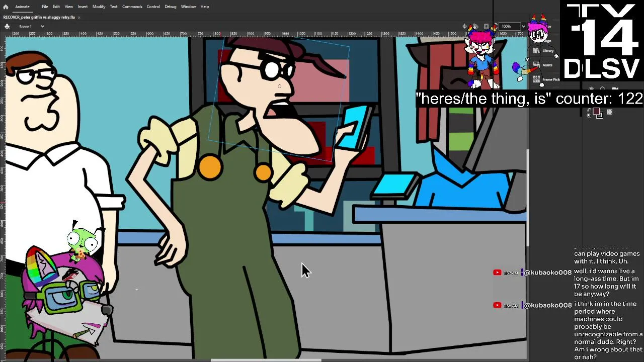Toggle clip content outside stage icon
The height and width of the screenshot is (362, 644).
click(486, 26)
